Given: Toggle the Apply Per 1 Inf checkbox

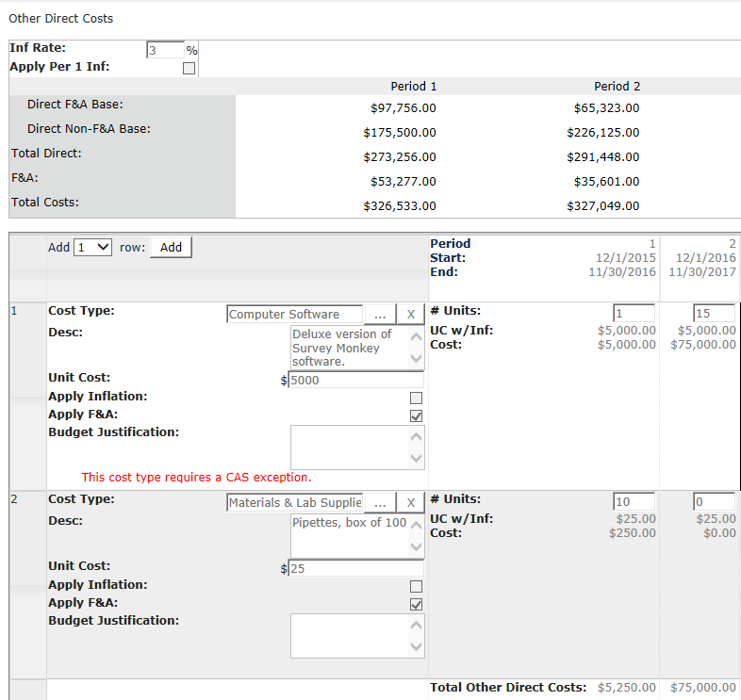Looking at the screenshot, I should click(189, 68).
